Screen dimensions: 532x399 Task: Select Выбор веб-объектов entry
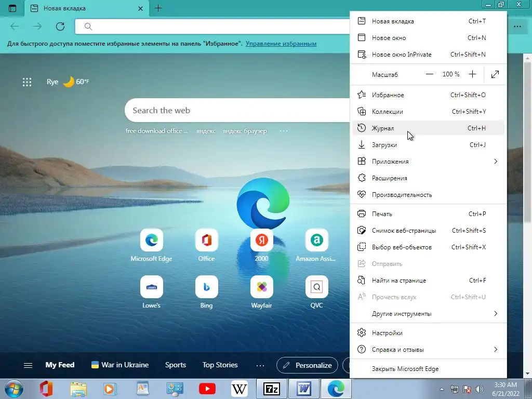coord(428,247)
